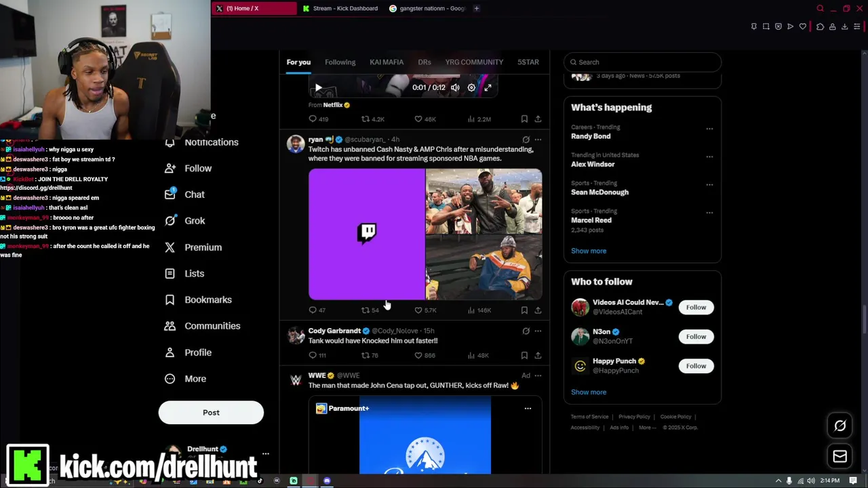
Task: Open the Notifications page in X sidebar
Action: pyautogui.click(x=202, y=142)
